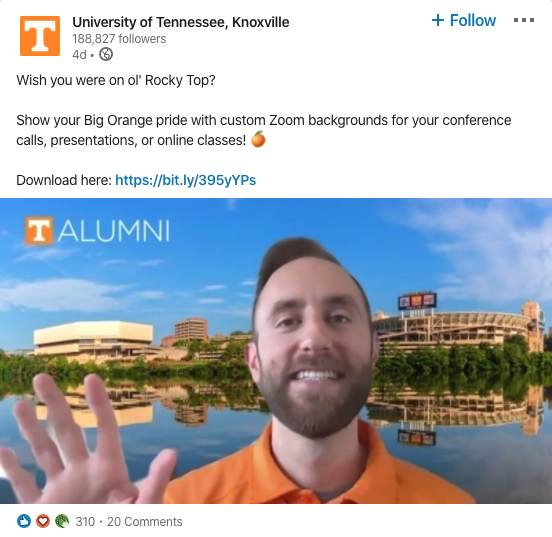Screen dimensions: 552x537
Task: Click the plus sign beside Follow
Action: tap(438, 20)
